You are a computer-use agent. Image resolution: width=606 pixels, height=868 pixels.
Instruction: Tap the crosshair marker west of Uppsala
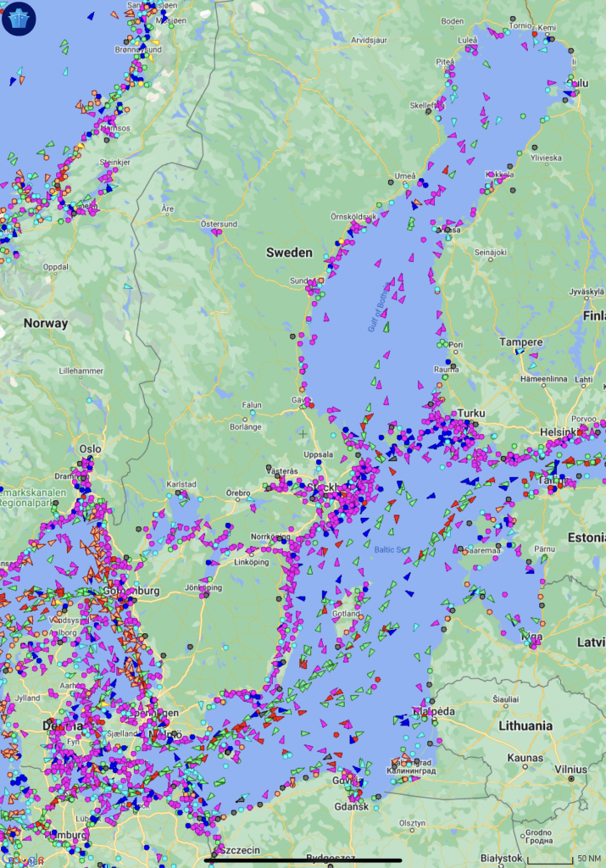(x=303, y=433)
